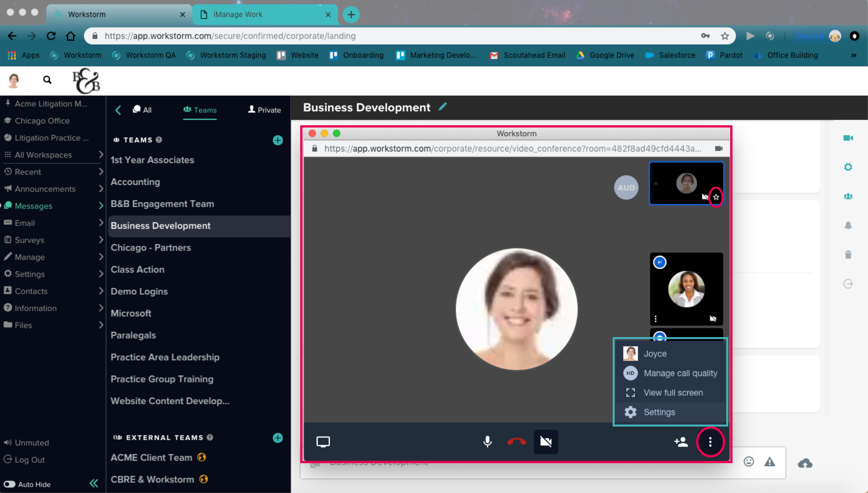Click the trash delete icon
868x493 pixels.
(848, 254)
